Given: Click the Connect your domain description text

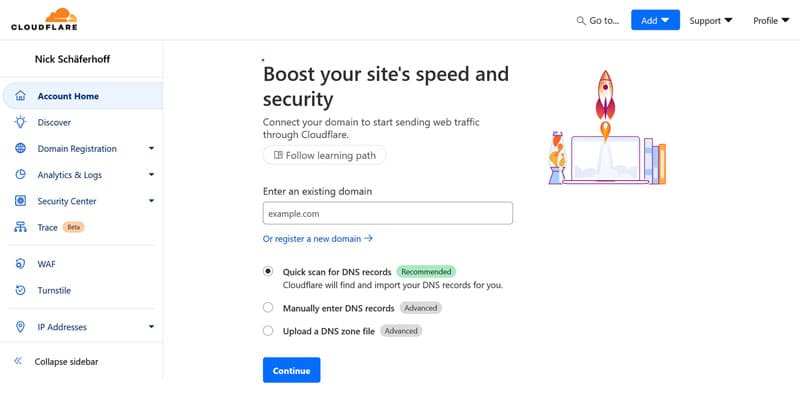Looking at the screenshot, I should [x=371, y=129].
